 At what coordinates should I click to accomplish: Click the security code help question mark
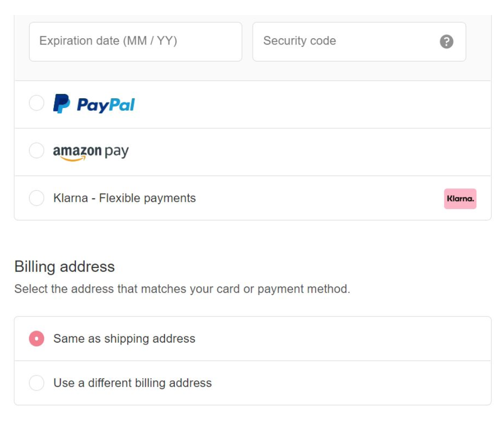pos(446,42)
